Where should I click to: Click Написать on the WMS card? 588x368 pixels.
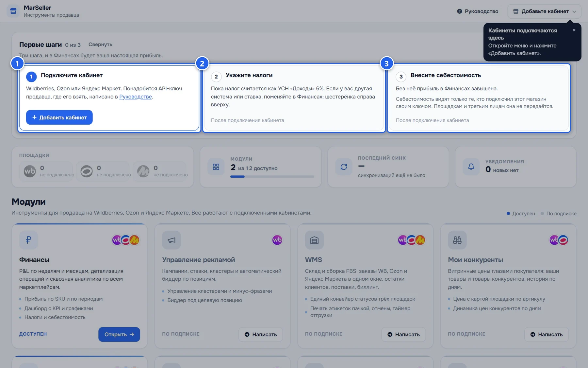(403, 334)
